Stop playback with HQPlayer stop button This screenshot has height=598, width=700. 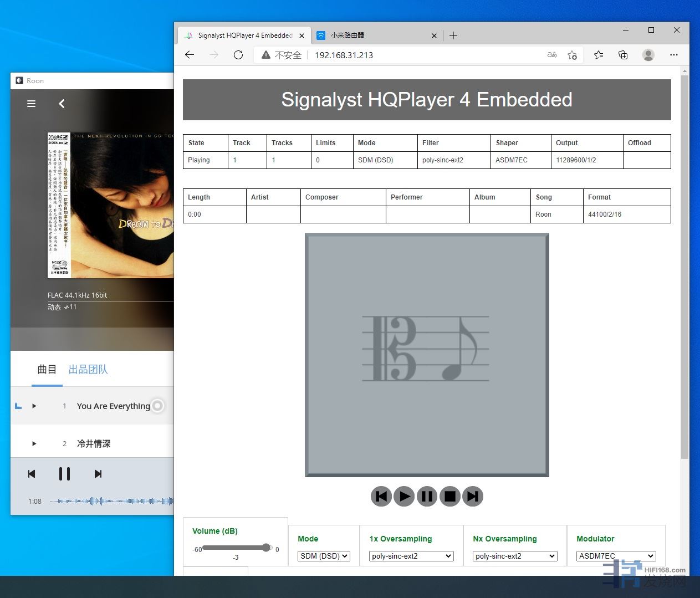pos(450,496)
